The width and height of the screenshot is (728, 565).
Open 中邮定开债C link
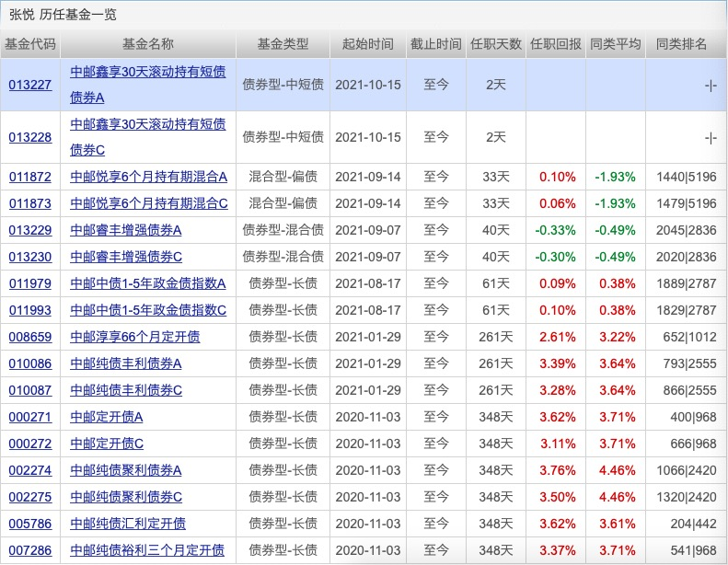(107, 444)
